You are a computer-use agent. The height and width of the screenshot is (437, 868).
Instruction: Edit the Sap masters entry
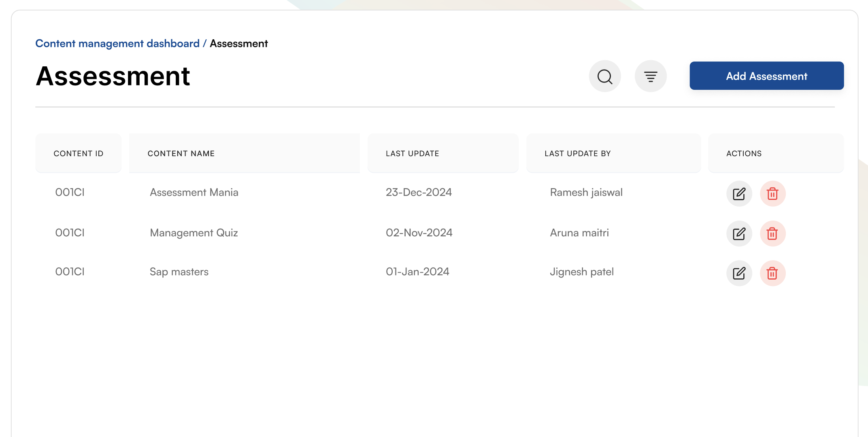click(x=739, y=273)
